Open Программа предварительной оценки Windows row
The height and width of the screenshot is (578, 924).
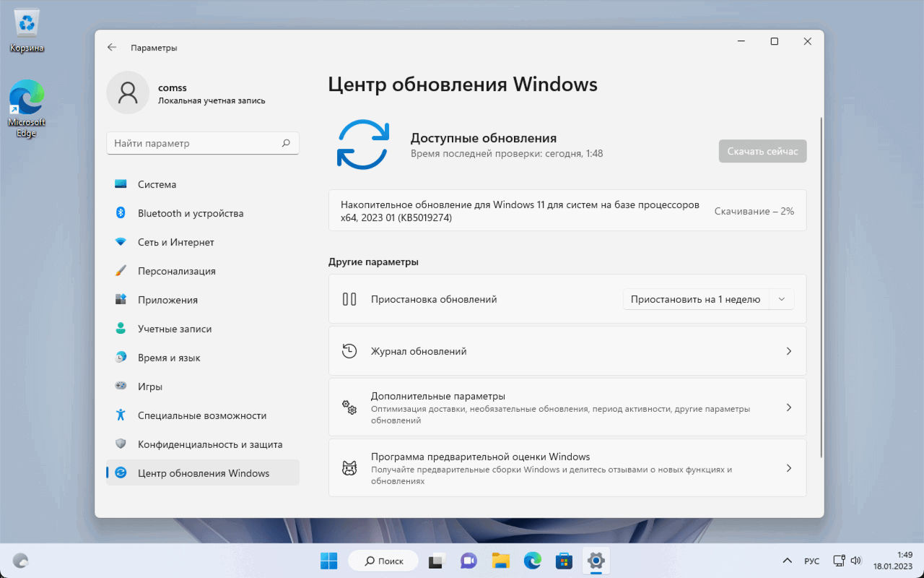(x=567, y=468)
